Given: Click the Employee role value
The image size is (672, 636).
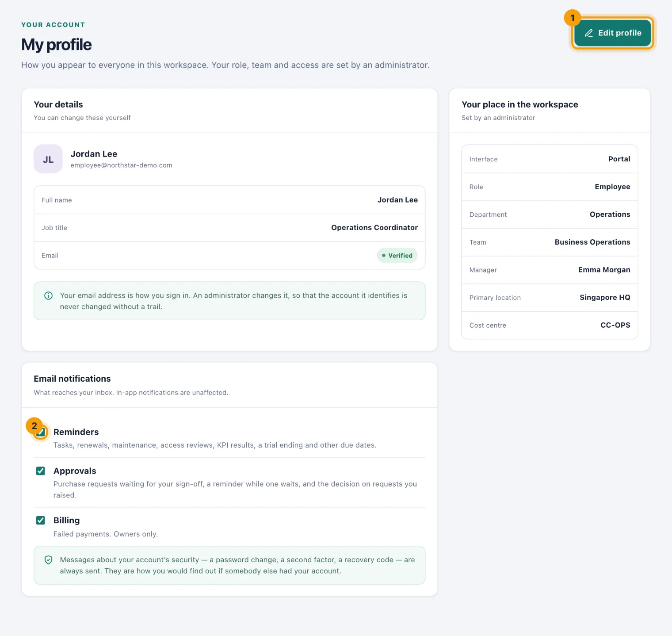Looking at the screenshot, I should pos(612,187).
